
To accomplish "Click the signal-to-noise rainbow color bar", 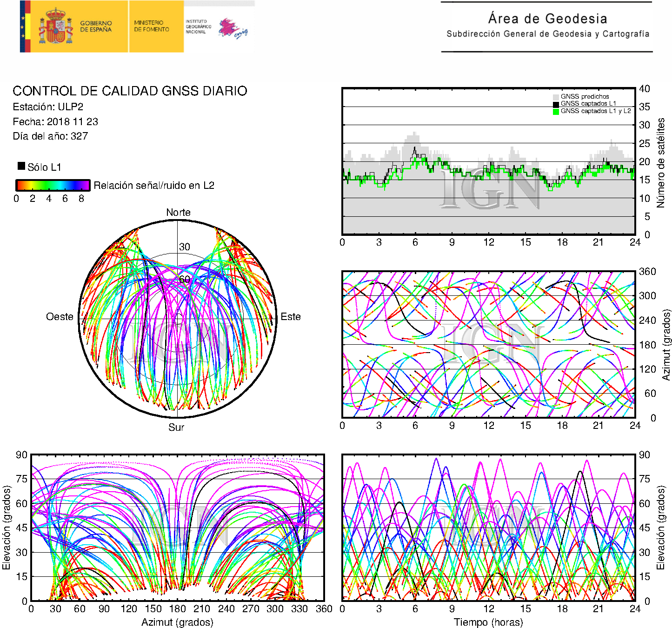I will coord(53,185).
